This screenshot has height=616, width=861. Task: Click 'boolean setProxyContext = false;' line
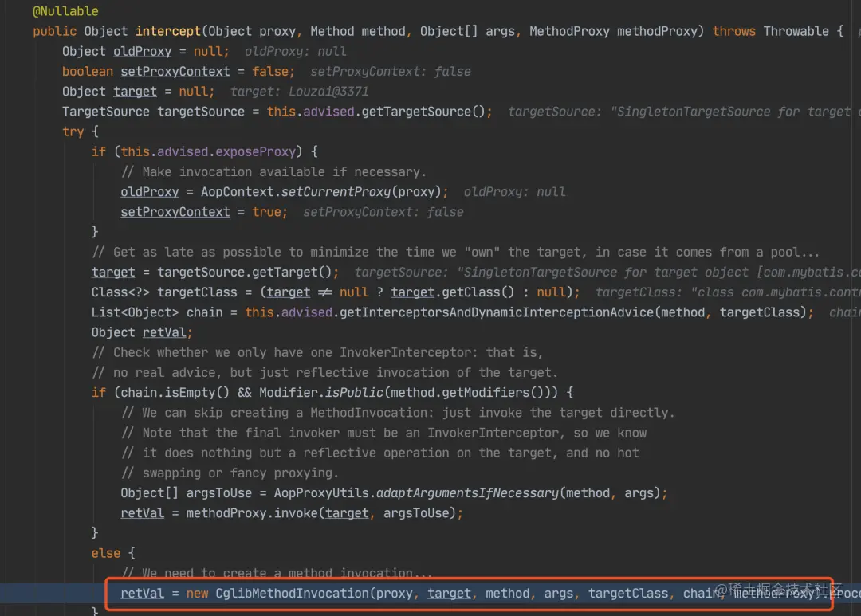179,72
